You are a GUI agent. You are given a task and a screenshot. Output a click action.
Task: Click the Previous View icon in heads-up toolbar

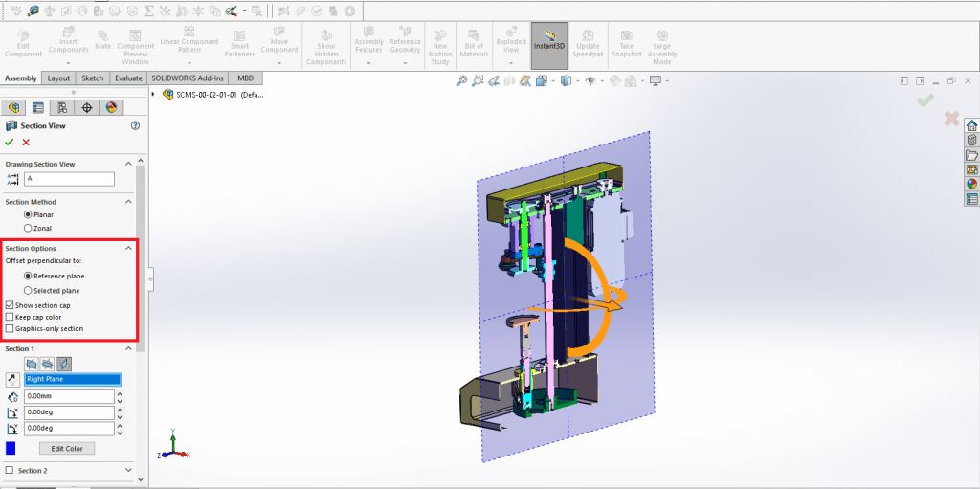494,80
